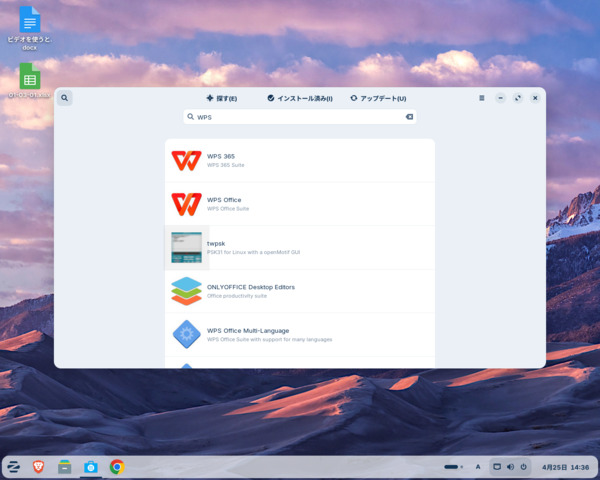
Task: Launch Google Chrome from taskbar
Action: tap(117, 467)
